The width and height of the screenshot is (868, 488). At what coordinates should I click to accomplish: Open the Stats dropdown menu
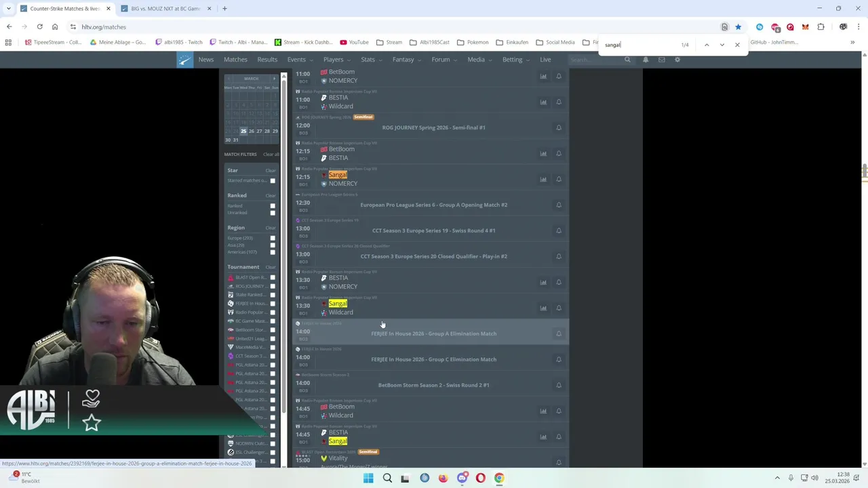click(x=370, y=60)
